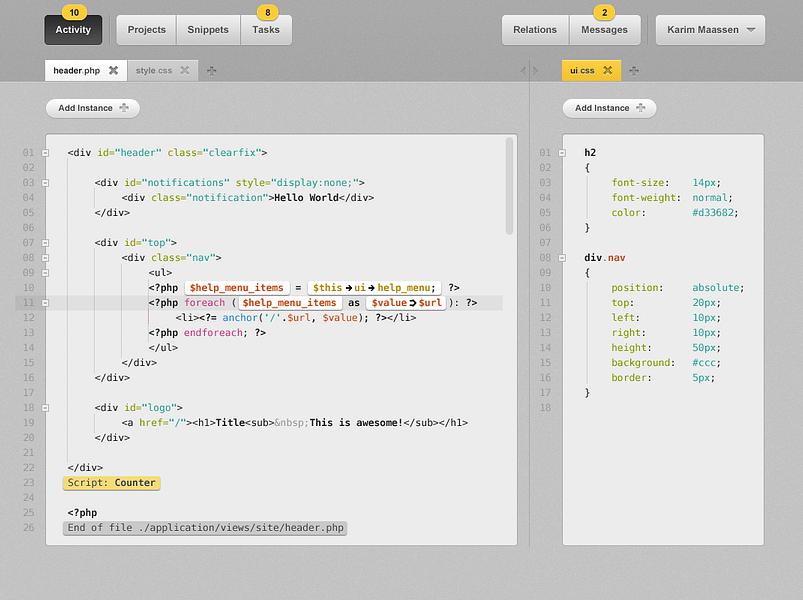The image size is (803, 600).
Task: Open the Snippets section
Action: click(x=207, y=30)
